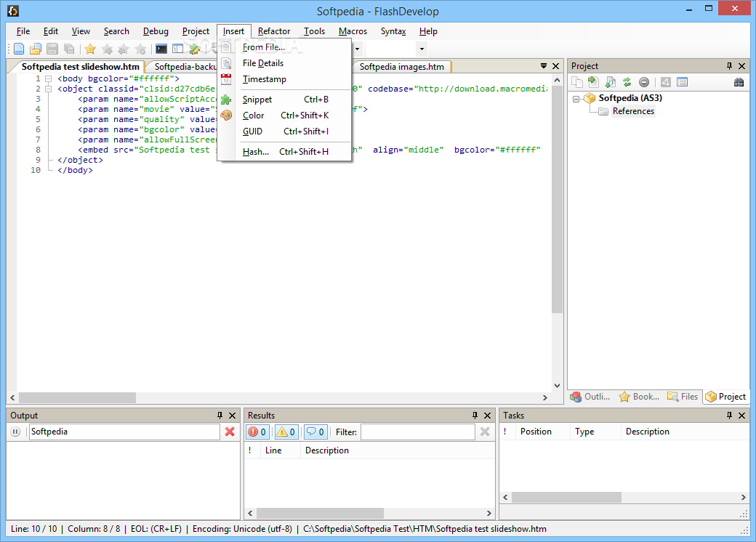Toggle bookmark with the yellow star icon

pyautogui.click(x=90, y=49)
